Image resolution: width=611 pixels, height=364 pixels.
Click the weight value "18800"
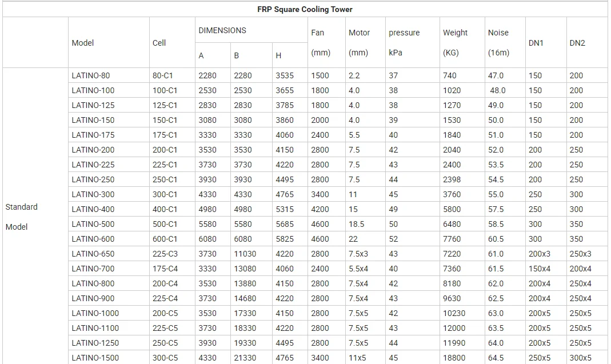tap(454, 358)
